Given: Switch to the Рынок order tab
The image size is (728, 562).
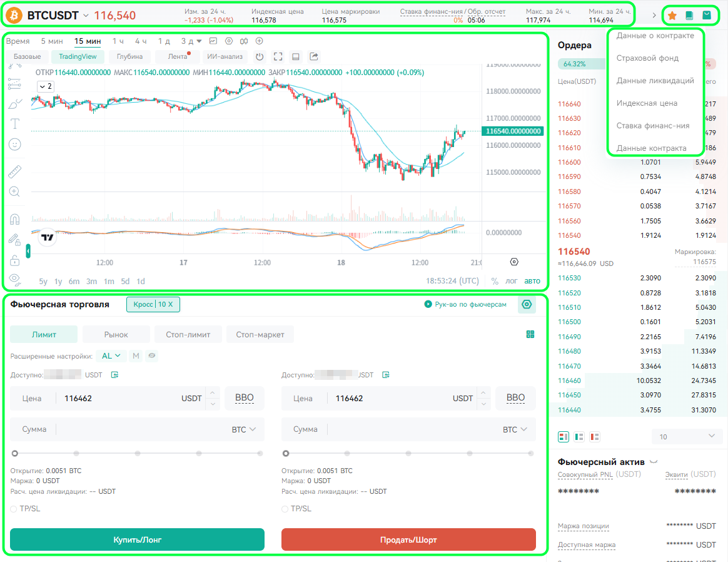Looking at the screenshot, I should (116, 334).
